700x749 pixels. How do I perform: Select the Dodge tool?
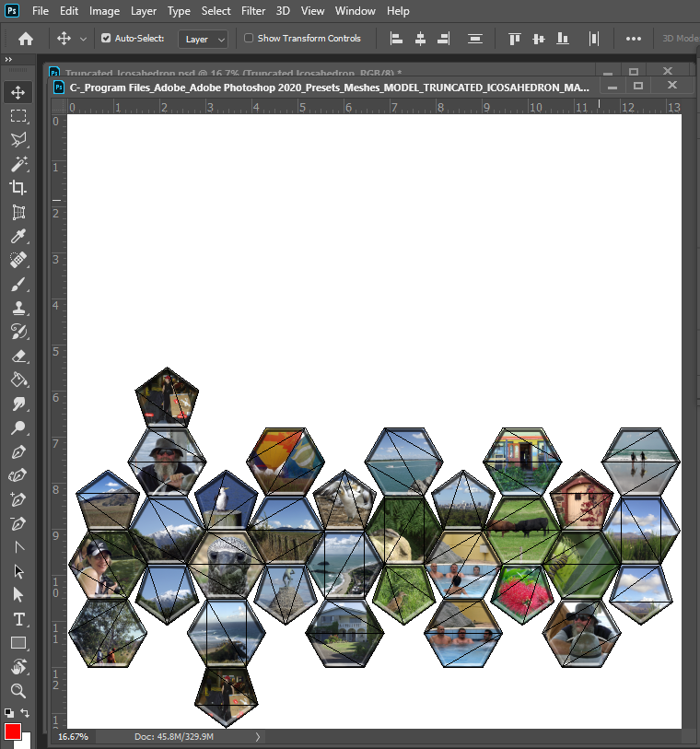[x=18, y=428]
